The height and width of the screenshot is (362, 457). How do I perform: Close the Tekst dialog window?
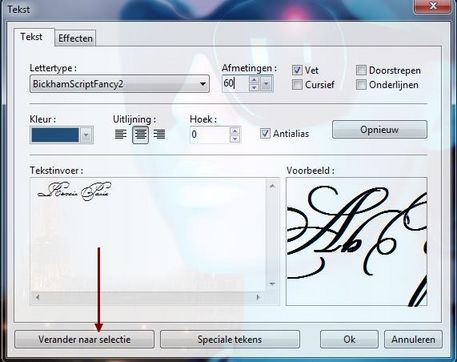(433, 6)
